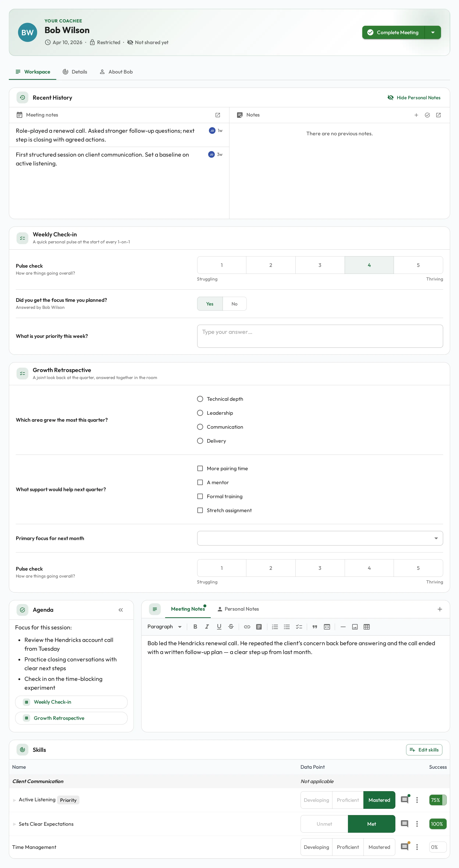Image resolution: width=459 pixels, height=868 pixels.
Task: Insert a table in notes editor
Action: pyautogui.click(x=367, y=627)
